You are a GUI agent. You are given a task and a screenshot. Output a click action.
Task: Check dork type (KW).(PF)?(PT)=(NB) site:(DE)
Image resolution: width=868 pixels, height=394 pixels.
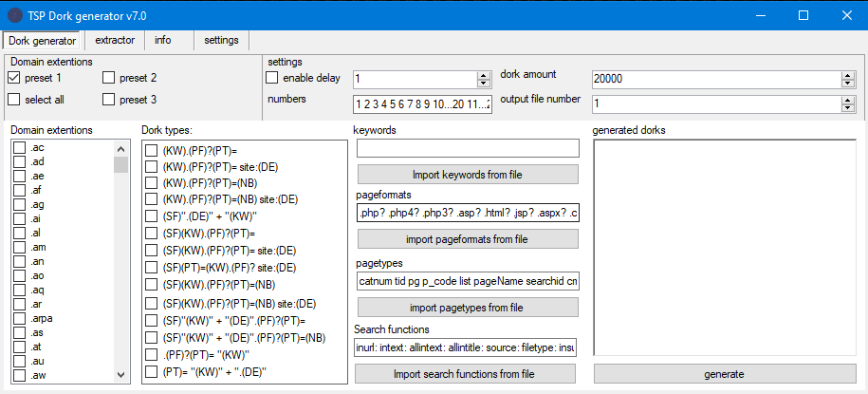point(151,199)
